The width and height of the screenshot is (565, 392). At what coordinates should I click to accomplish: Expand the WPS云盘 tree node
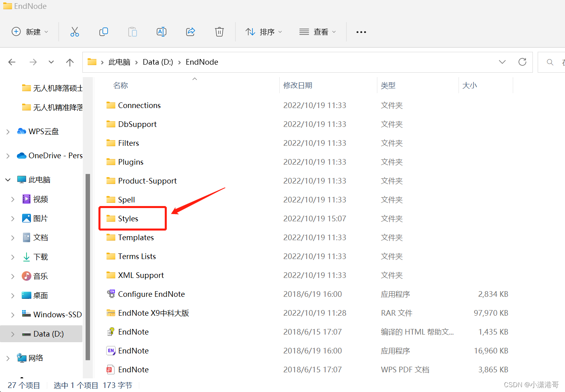coord(8,132)
